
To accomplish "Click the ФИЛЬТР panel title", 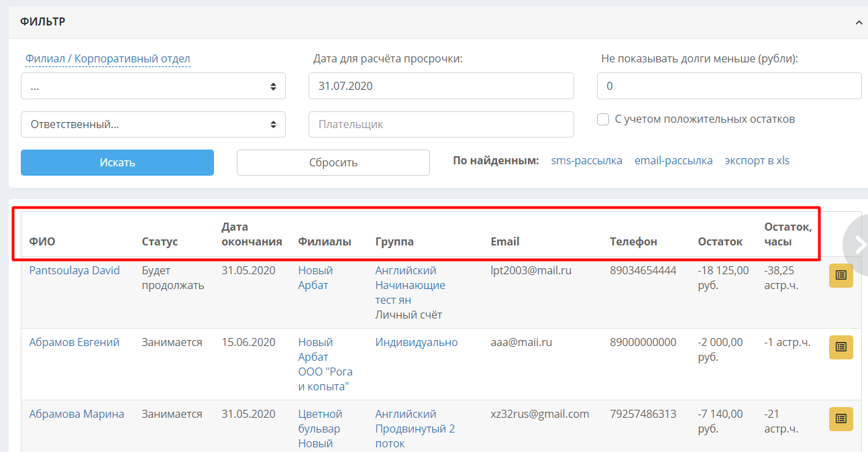I will (x=42, y=22).
